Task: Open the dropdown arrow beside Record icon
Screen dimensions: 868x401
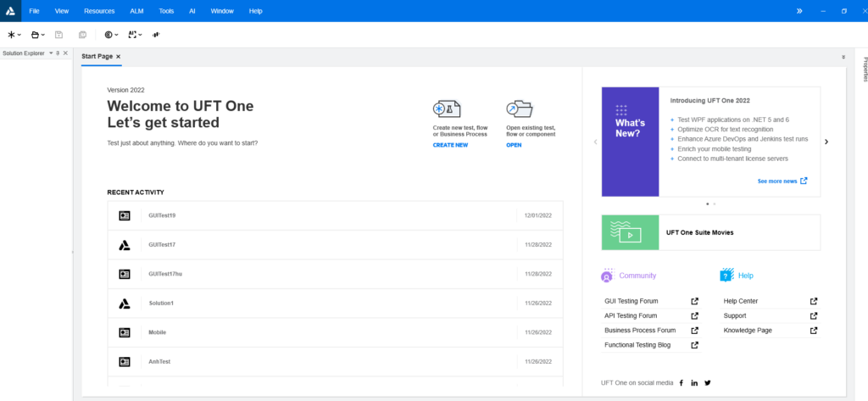Action: [116, 35]
